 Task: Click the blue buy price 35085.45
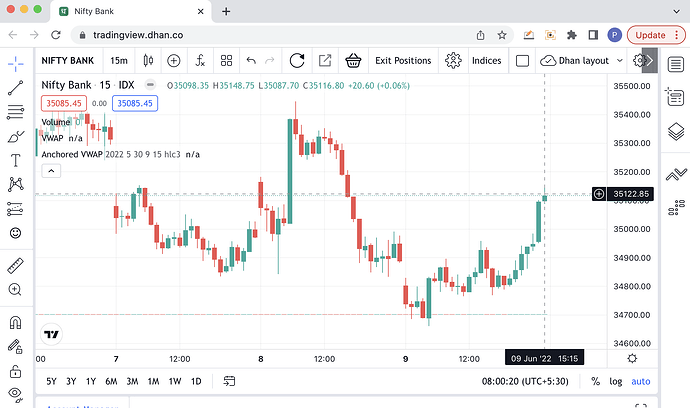(x=135, y=103)
